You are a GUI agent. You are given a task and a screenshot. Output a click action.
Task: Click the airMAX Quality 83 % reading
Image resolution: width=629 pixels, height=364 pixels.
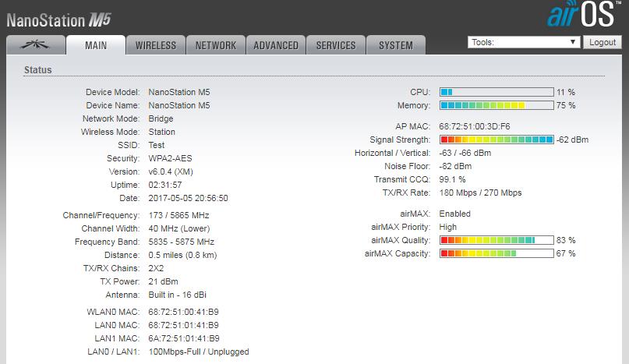566,240
